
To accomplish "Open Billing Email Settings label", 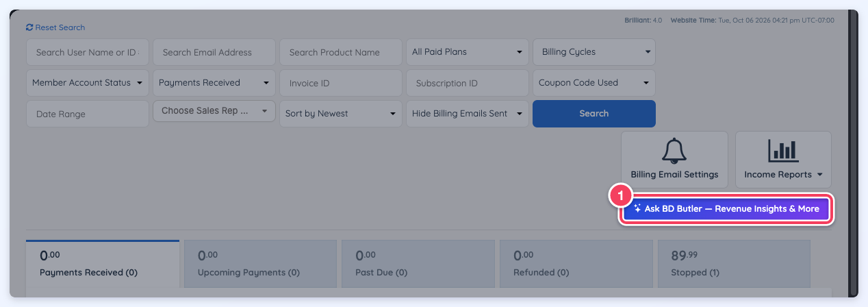I will [x=674, y=174].
